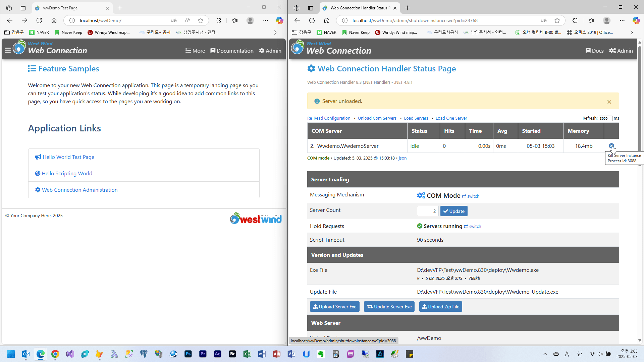Click the Web Connection logo in the right window
The image size is (644, 362).
point(331,48)
